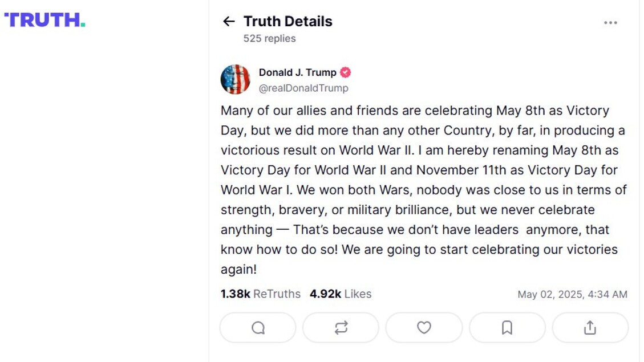Bookmark this Truth post
644x362 pixels.
507,328
